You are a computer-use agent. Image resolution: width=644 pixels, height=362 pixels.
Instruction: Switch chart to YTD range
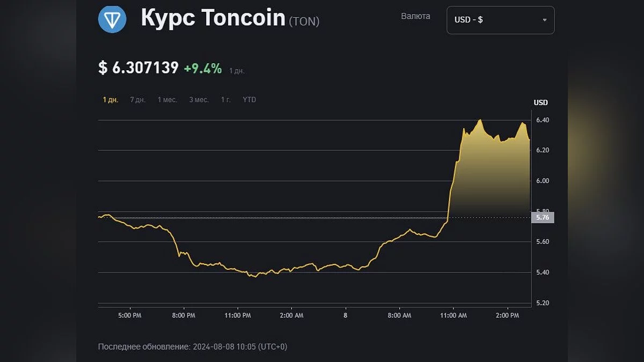pos(249,100)
